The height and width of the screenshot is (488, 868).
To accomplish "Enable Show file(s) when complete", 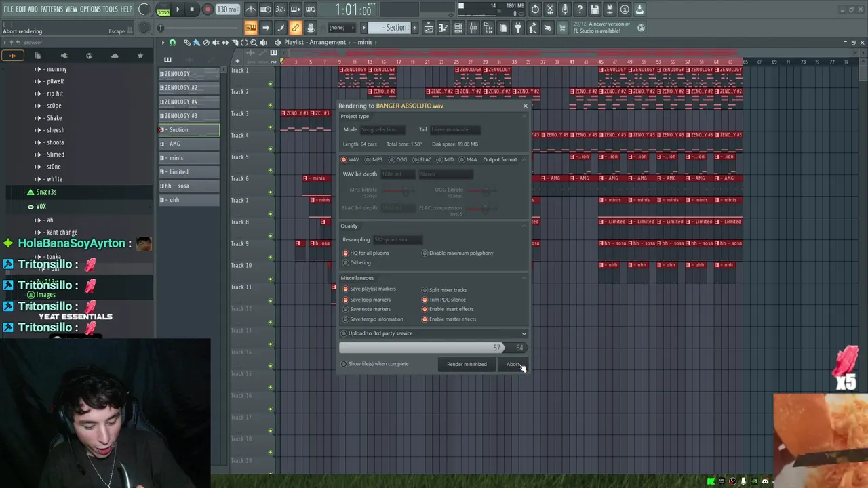I will click(x=375, y=364).
